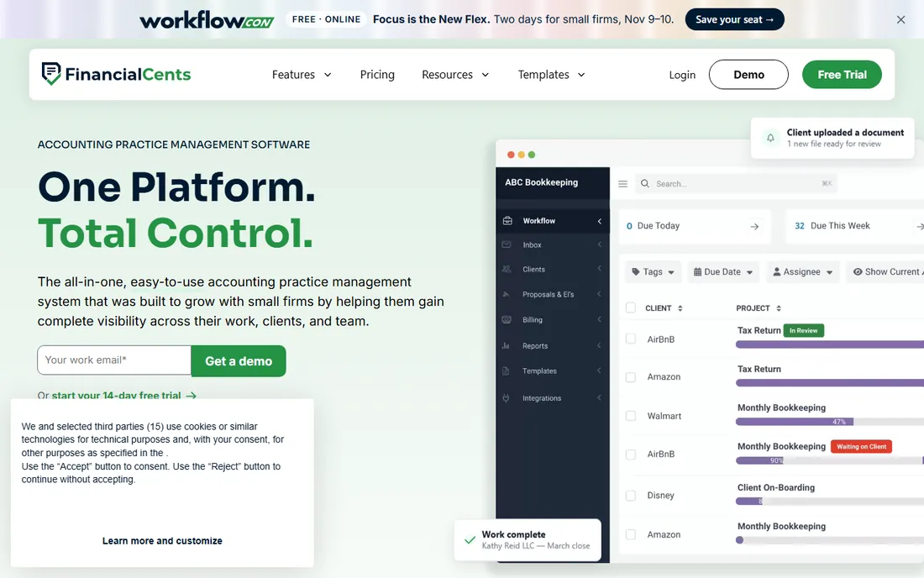924x578 pixels.
Task: Click the Integrations plug icon
Action: point(506,398)
